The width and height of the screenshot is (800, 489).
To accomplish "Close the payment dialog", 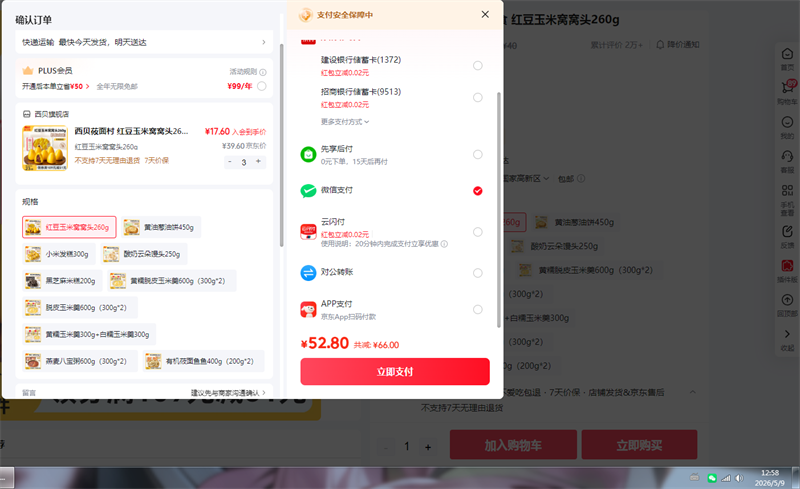I will pos(485,14).
